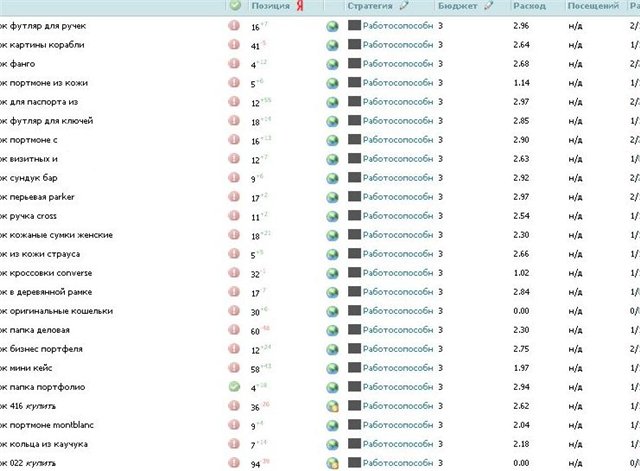
Task: Click the Yandex logo in Позиция header
Action: point(300,6)
